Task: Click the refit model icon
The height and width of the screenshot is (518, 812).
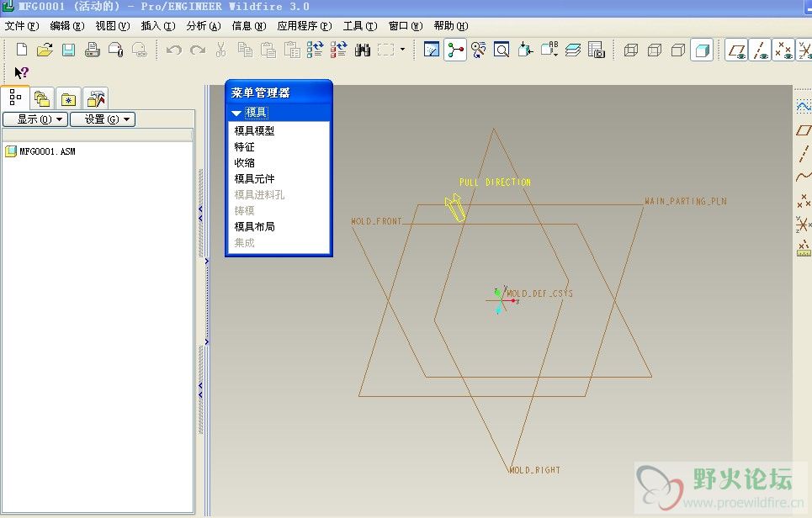Action: [x=525, y=50]
